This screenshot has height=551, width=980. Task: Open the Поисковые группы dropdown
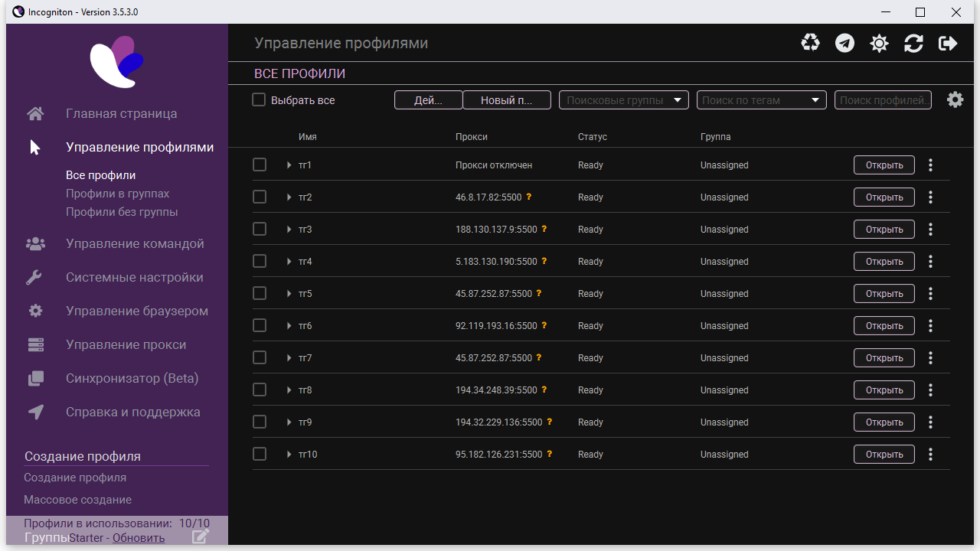coord(624,100)
